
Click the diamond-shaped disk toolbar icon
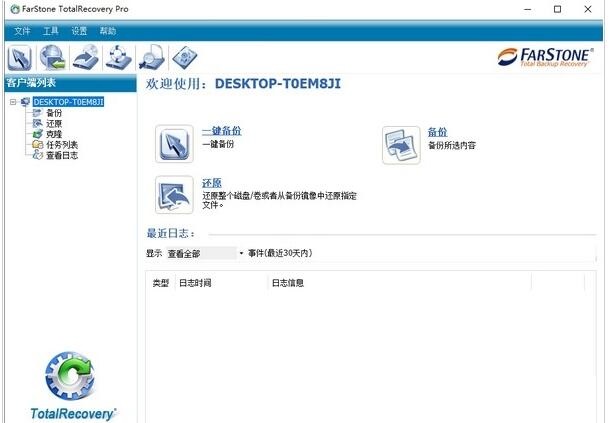point(185,58)
